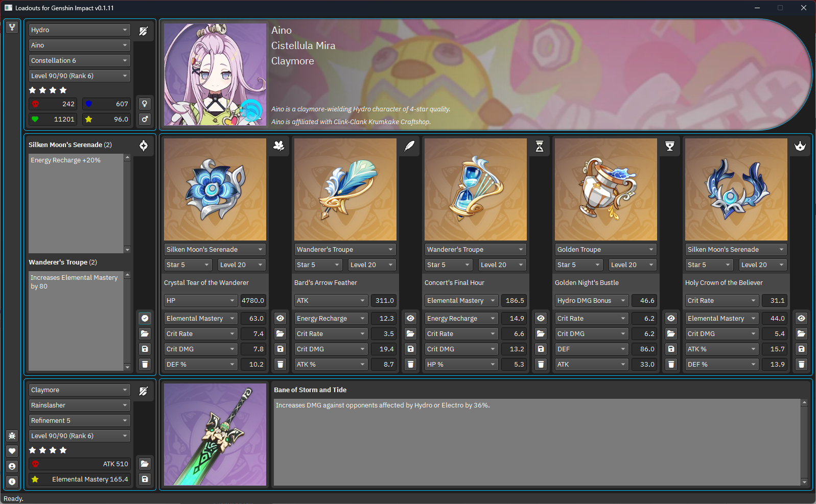Viewport: 816px width, 504px height.
Task: Click the hourglass sands slot icon
Action: pos(540,146)
